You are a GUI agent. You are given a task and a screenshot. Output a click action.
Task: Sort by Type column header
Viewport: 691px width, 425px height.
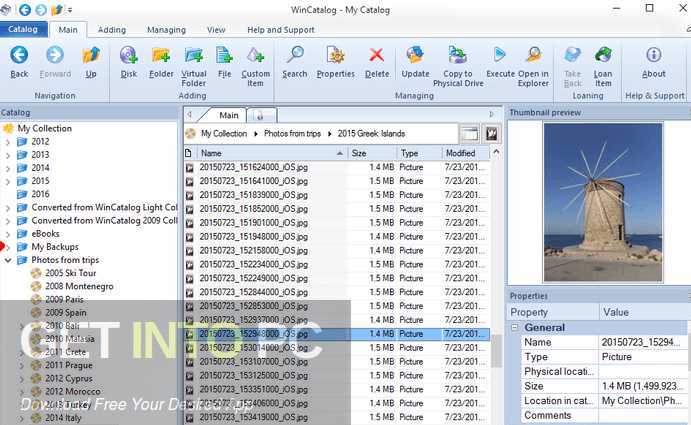tap(419, 153)
